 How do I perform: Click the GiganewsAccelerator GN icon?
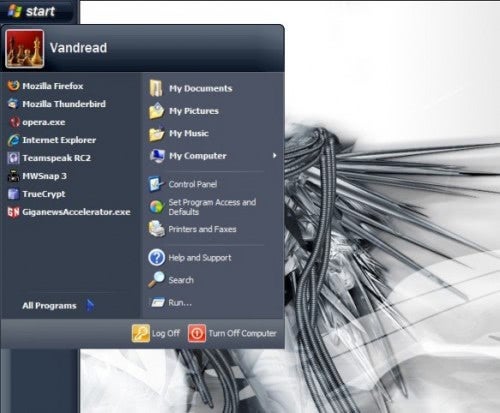[13, 212]
